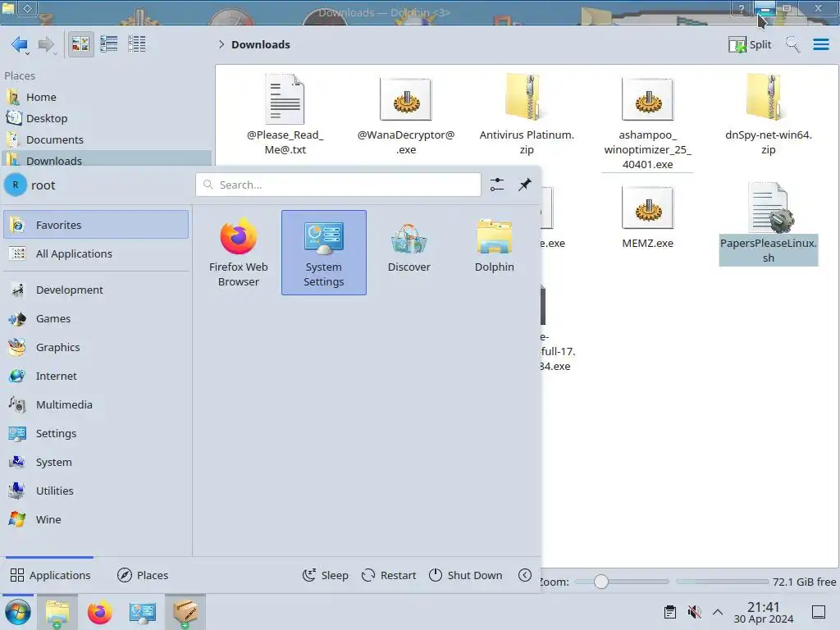Open the Wine category
Image resolution: width=840 pixels, height=630 pixels.
click(96, 519)
